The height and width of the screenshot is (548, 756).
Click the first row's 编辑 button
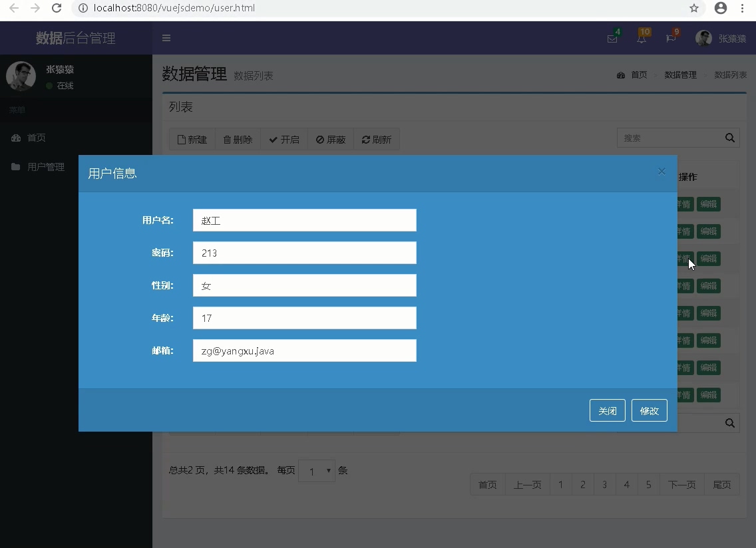708,204
